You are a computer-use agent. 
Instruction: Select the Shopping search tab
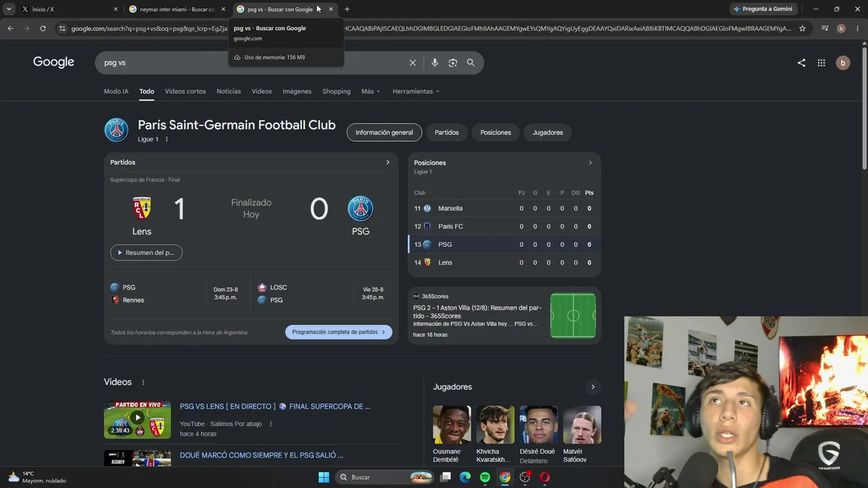pos(336,91)
